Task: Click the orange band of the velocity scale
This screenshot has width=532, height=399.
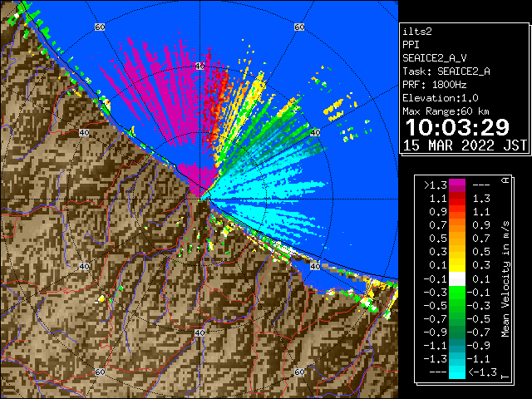Action: [x=457, y=229]
